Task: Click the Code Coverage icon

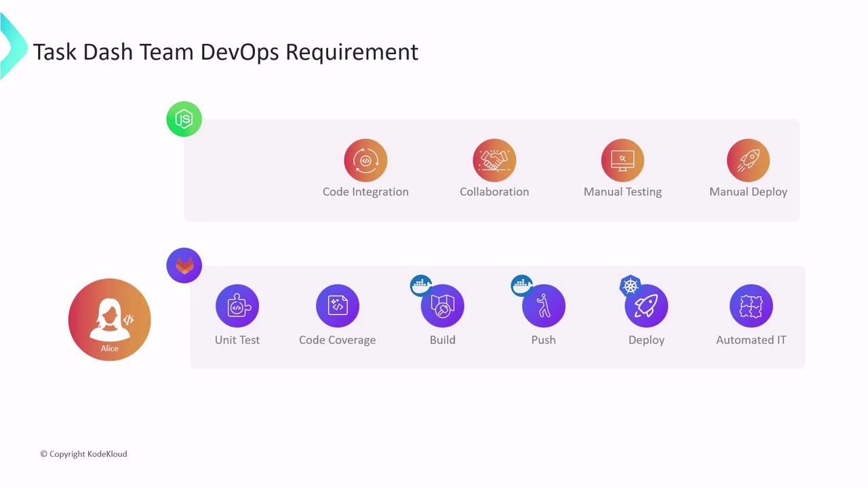Action: click(338, 306)
